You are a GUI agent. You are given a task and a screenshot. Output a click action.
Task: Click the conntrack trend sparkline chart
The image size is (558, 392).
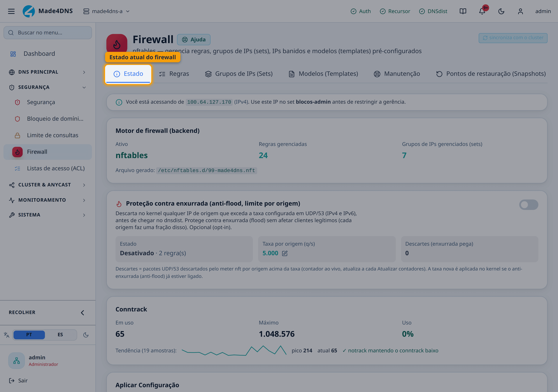pyautogui.click(x=234, y=350)
